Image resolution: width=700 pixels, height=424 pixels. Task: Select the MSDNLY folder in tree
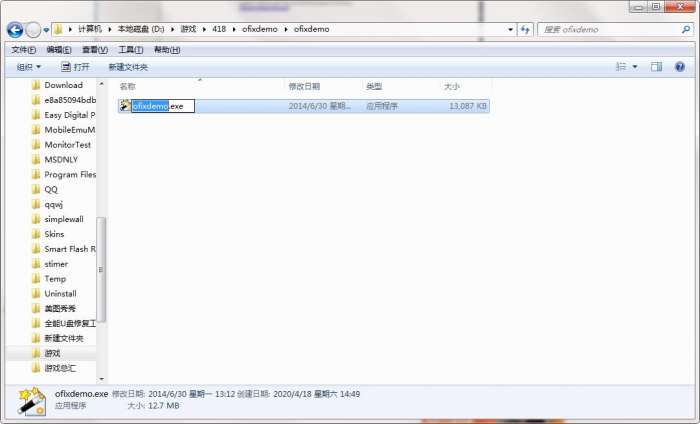coord(55,160)
